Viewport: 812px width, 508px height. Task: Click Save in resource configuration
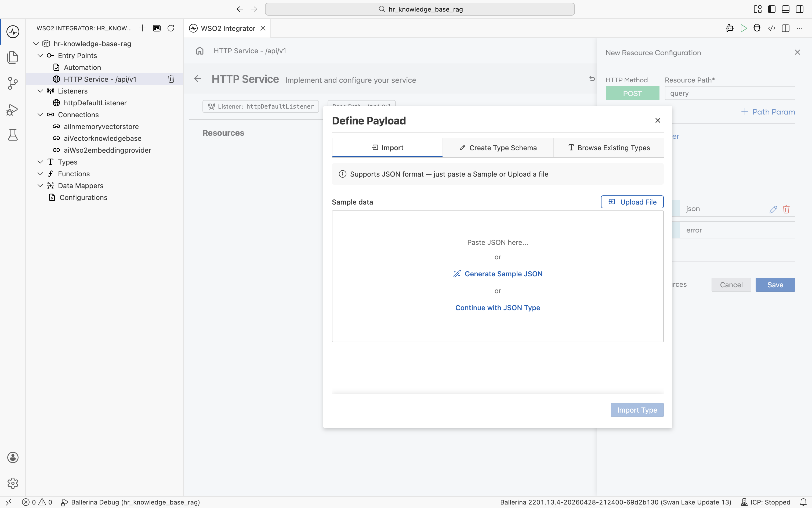click(775, 285)
